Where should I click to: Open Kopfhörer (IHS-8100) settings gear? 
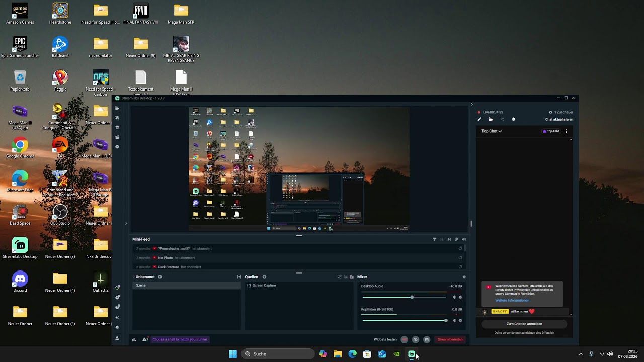pyautogui.click(x=460, y=320)
